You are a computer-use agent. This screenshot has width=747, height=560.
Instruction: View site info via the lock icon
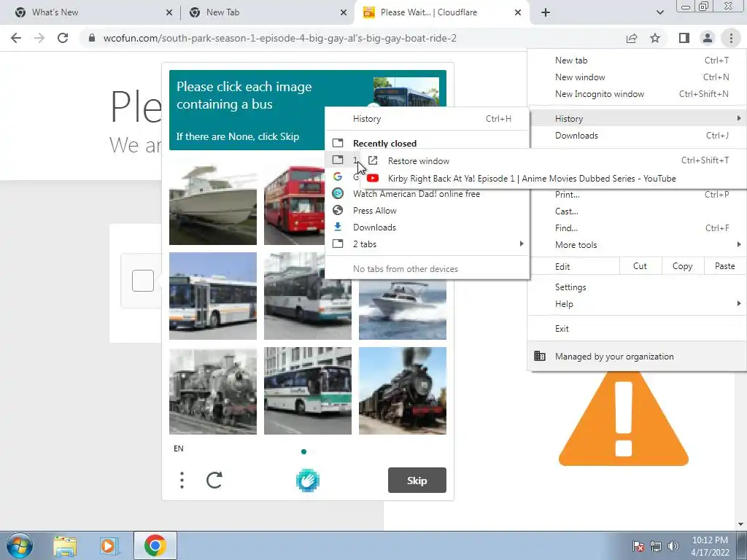92,38
